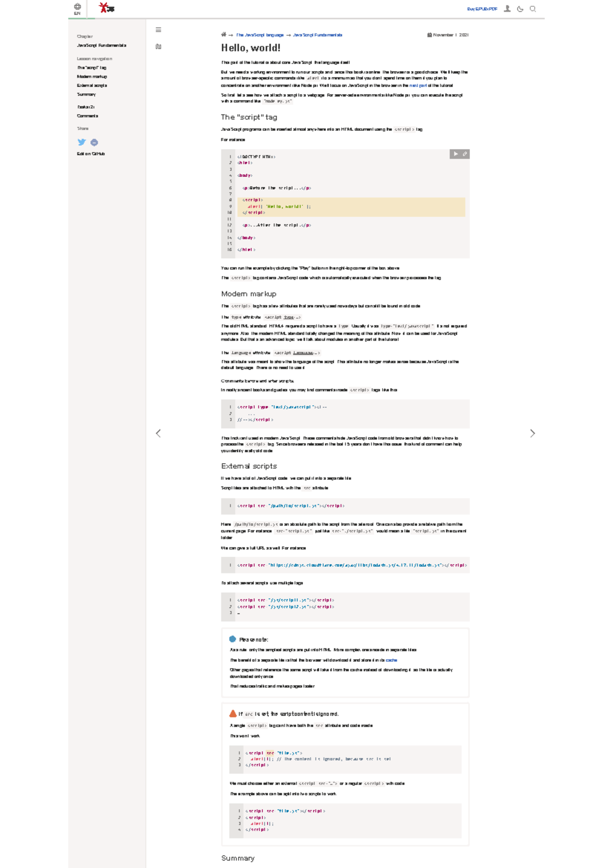
Task: Click the home icon in the breadcrumb
Action: [224, 35]
